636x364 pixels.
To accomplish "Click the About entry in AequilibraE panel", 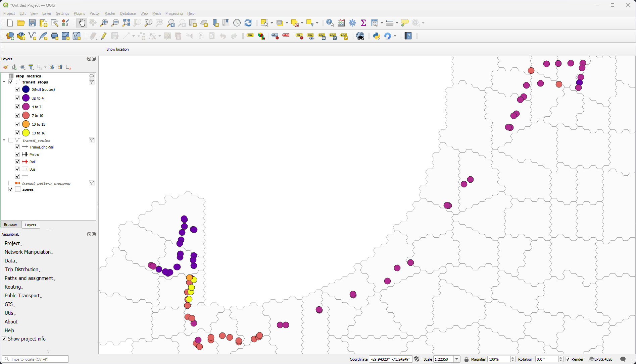I will 11,322.
